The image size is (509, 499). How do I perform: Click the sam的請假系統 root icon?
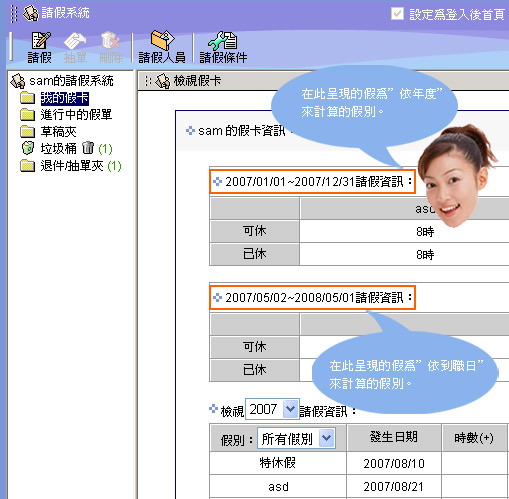18,81
